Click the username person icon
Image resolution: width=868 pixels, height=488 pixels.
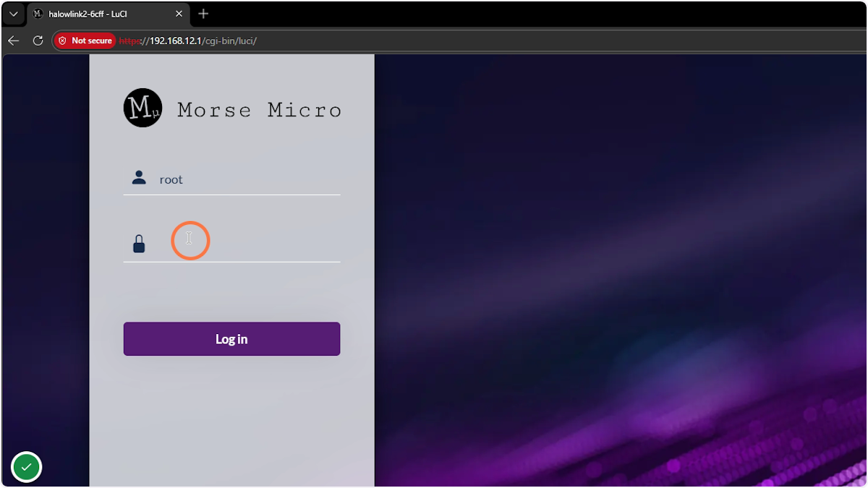pyautogui.click(x=138, y=176)
